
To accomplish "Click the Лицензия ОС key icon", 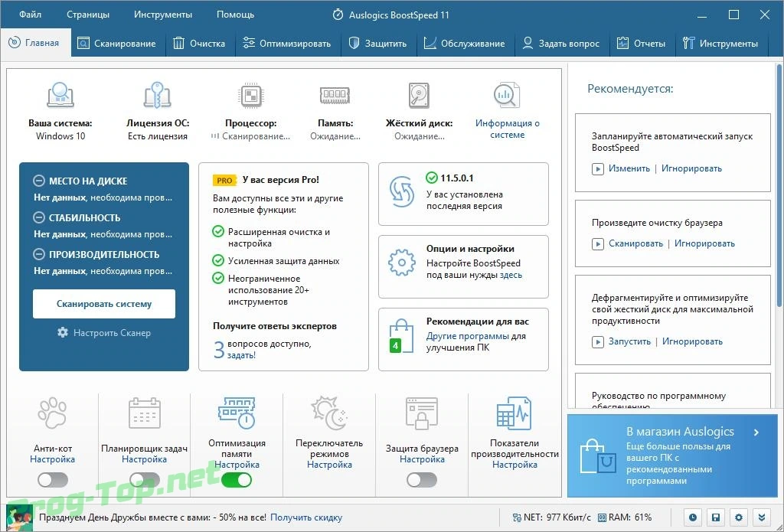I will click(x=157, y=95).
